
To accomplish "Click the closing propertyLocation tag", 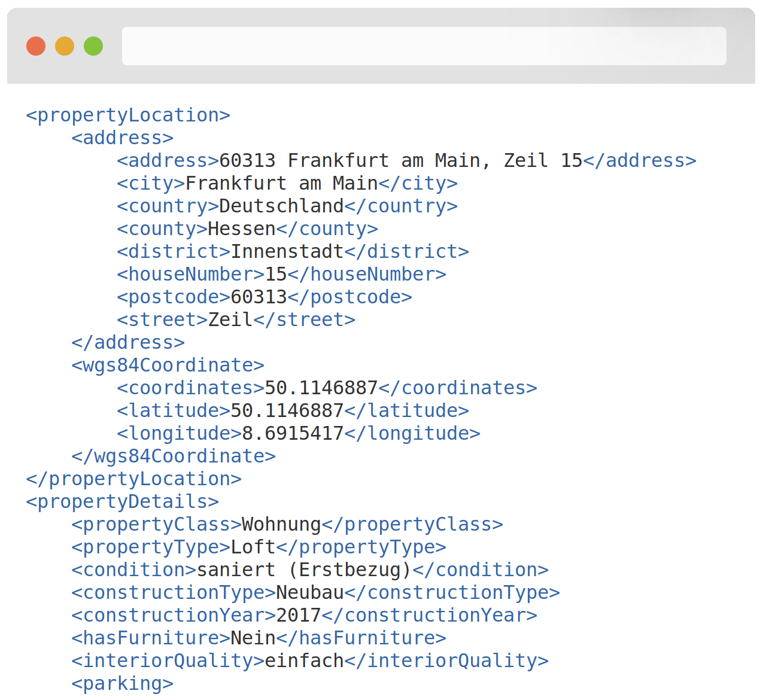I will click(x=133, y=479).
